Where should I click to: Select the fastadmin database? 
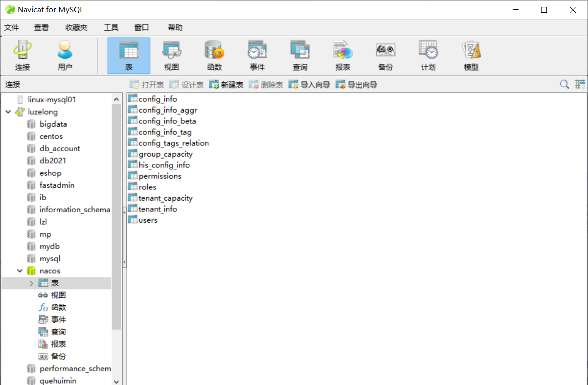pyautogui.click(x=57, y=185)
